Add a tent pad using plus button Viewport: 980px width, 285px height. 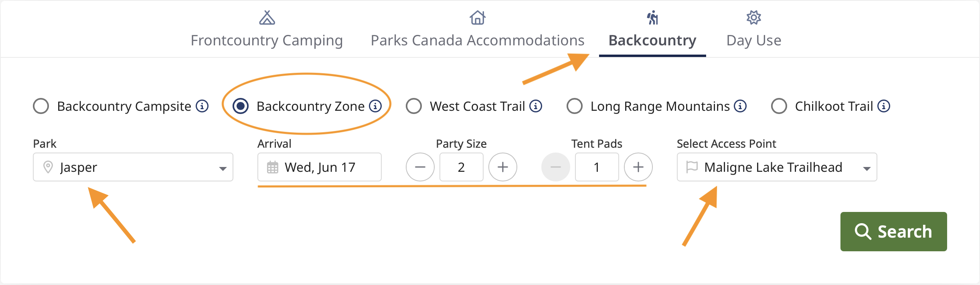tap(638, 167)
